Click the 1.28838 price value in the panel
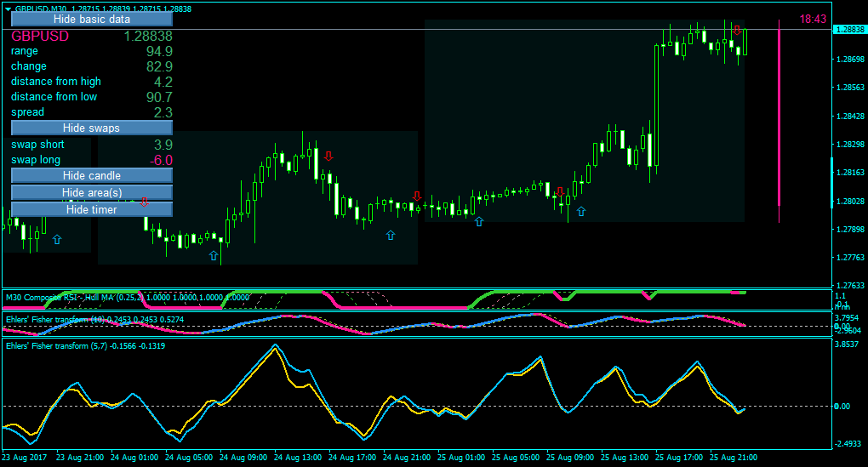 point(148,36)
